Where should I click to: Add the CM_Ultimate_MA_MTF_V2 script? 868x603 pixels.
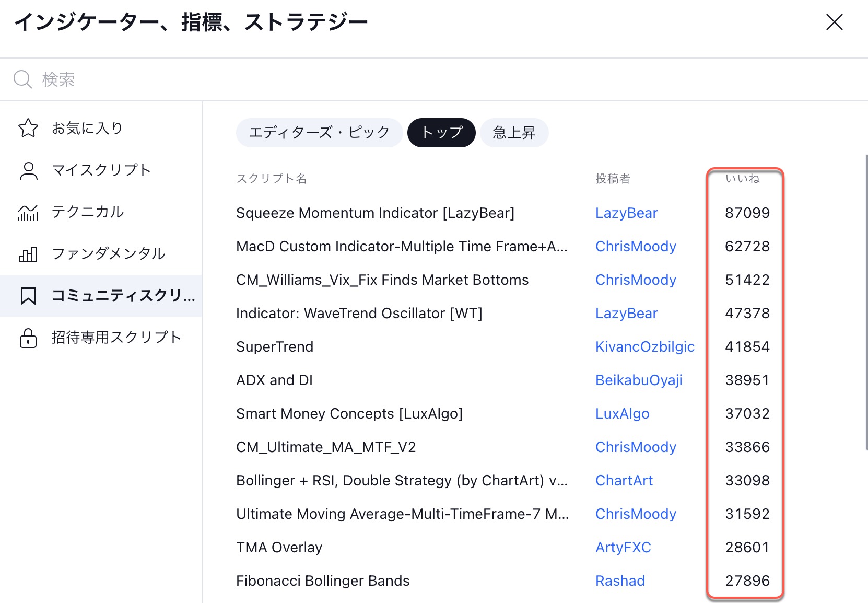(326, 447)
